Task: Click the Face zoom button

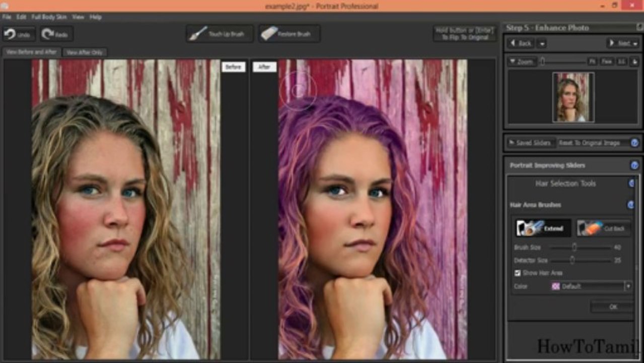Action: tap(607, 62)
